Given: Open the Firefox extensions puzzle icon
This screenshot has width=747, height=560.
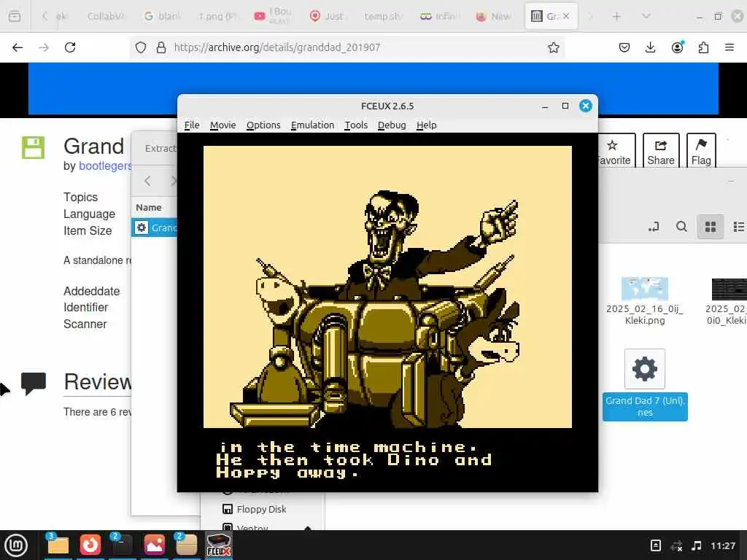Looking at the screenshot, I should coord(703,47).
